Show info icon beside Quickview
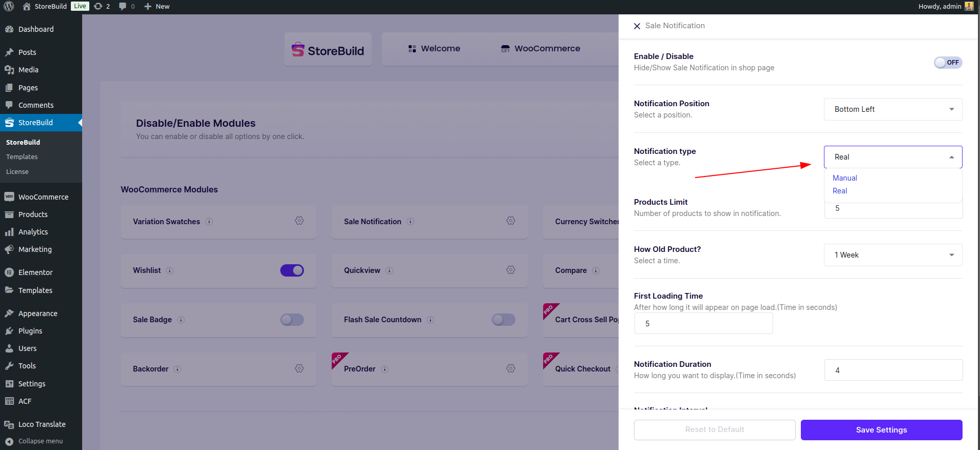 (x=390, y=271)
